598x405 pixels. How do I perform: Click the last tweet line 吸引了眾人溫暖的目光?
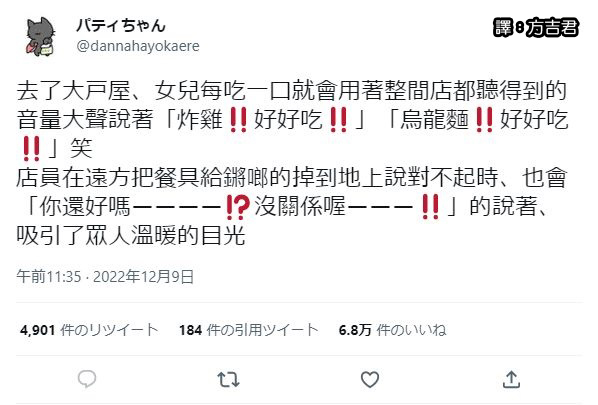tap(131, 235)
